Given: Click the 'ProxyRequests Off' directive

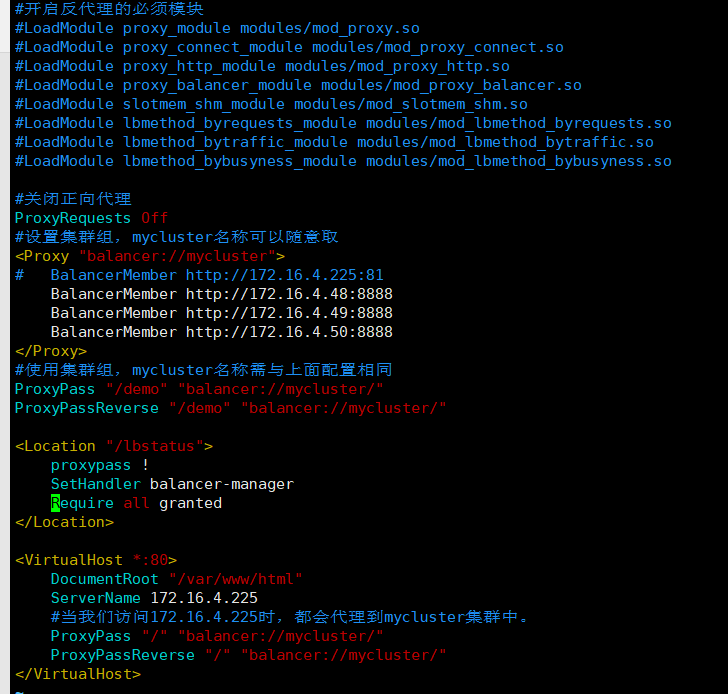Looking at the screenshot, I should click(91, 218).
